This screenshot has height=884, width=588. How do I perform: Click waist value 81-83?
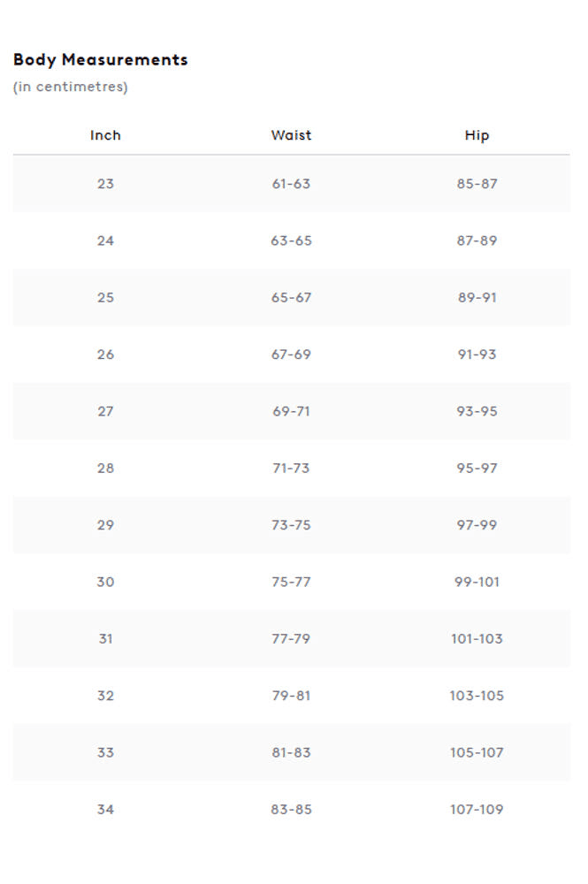point(291,753)
